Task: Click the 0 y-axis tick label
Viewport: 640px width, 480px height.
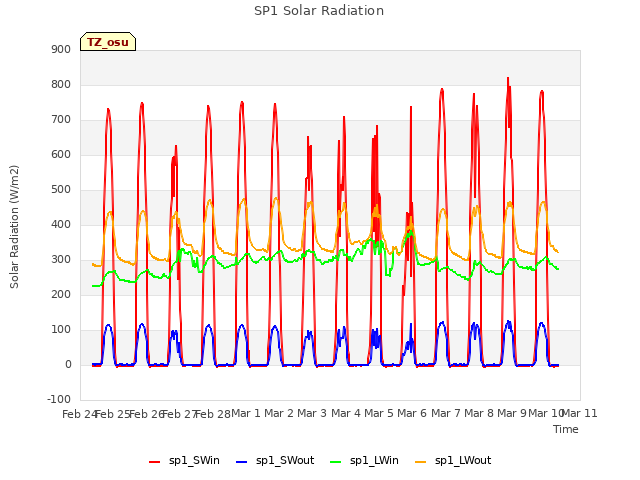Action: coord(68,364)
